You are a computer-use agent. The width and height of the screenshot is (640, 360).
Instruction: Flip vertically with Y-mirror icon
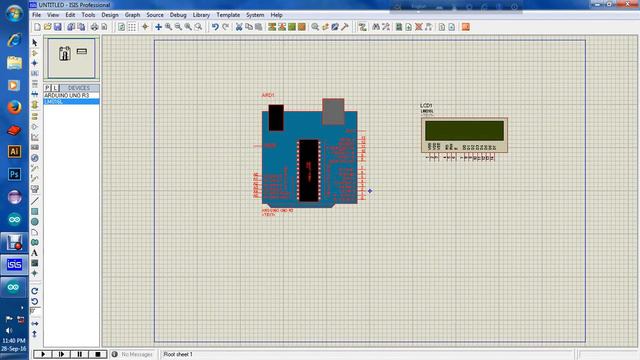tap(35, 334)
